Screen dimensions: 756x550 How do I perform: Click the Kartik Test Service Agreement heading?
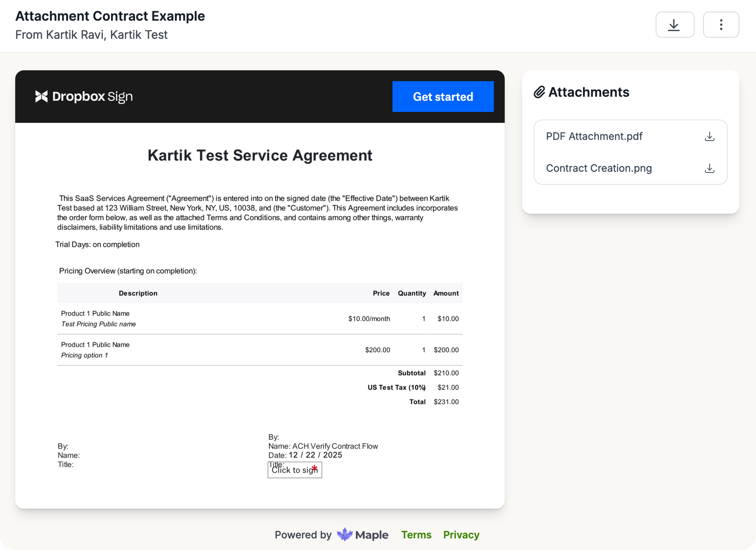(x=260, y=155)
